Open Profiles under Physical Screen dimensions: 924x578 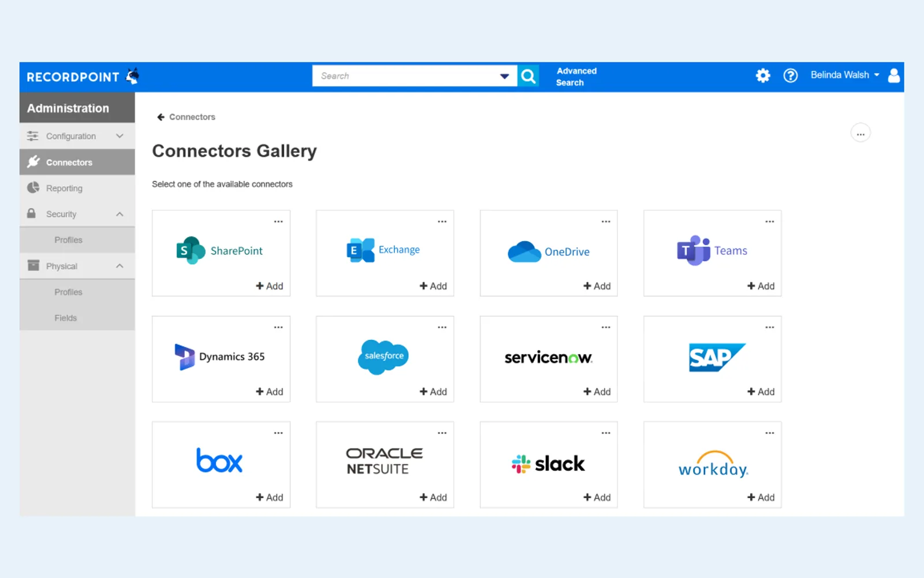[x=77, y=292]
